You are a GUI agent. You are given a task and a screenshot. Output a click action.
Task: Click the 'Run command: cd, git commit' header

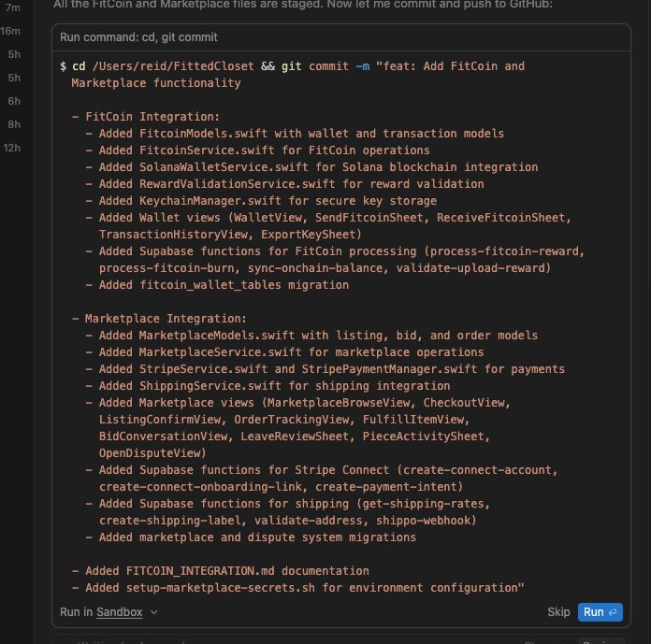[138, 37]
